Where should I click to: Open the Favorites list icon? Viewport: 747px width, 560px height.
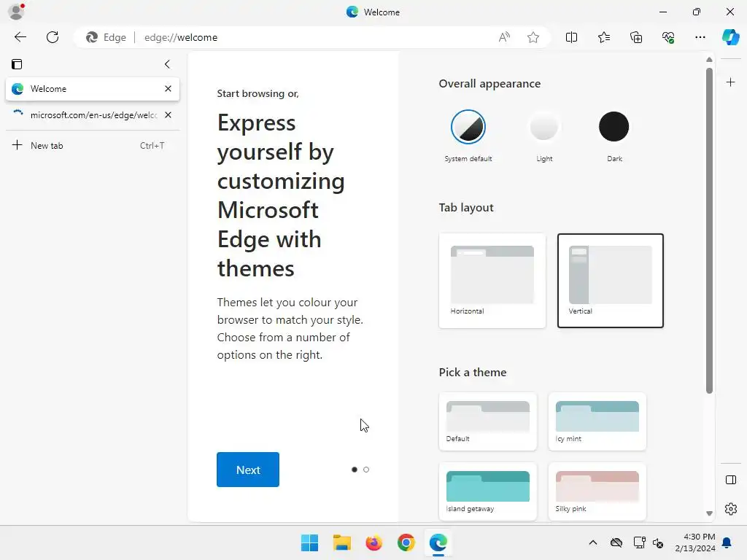point(603,37)
